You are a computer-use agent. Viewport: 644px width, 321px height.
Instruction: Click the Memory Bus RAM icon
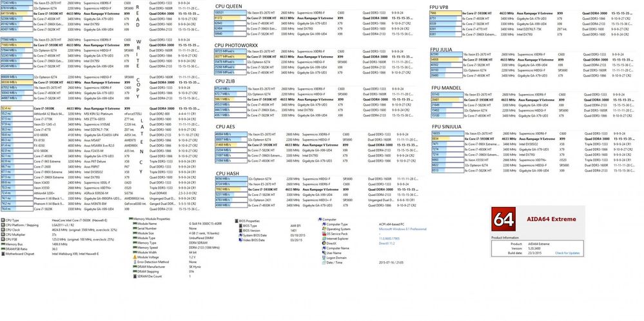pos(3,244)
